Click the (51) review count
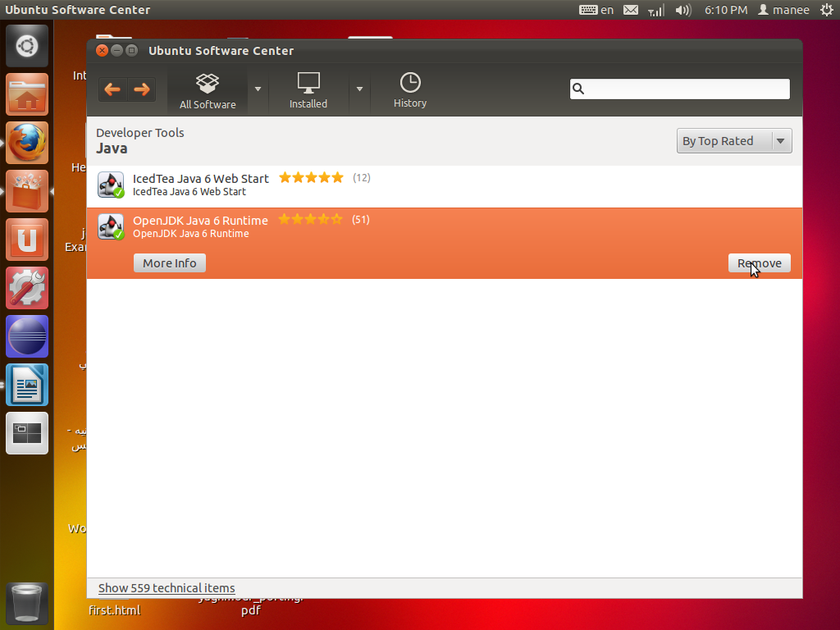The width and height of the screenshot is (840, 630). pos(361,220)
